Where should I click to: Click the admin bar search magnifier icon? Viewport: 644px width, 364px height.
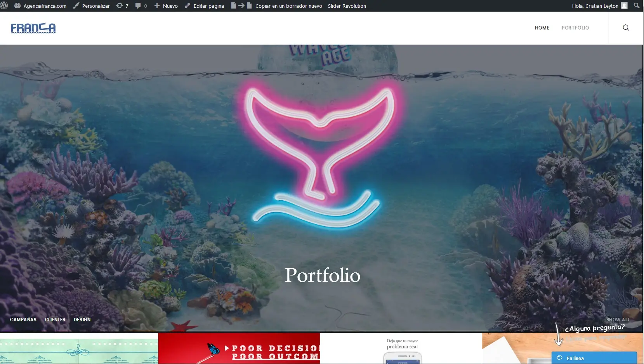point(637,6)
